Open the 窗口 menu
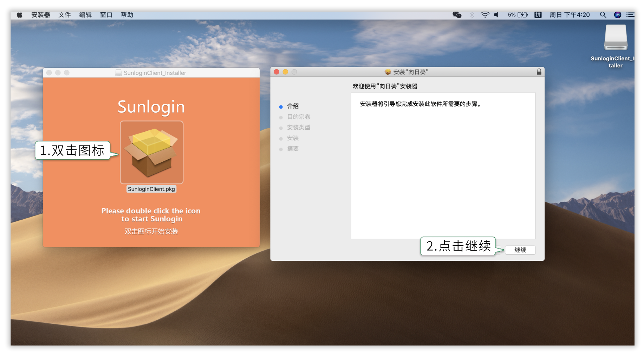Viewport: 644px width, 355px height. click(106, 15)
